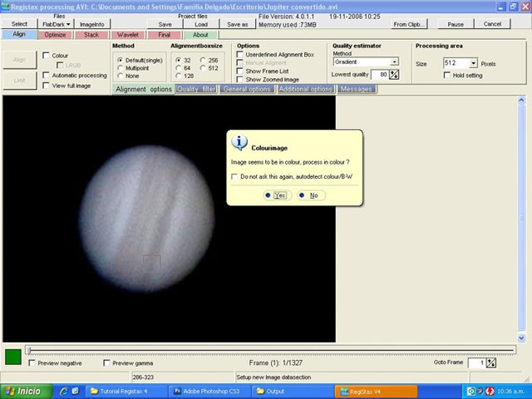Expand the Gradient quality method dropdown
This screenshot has height=399, width=532.
tap(394, 62)
